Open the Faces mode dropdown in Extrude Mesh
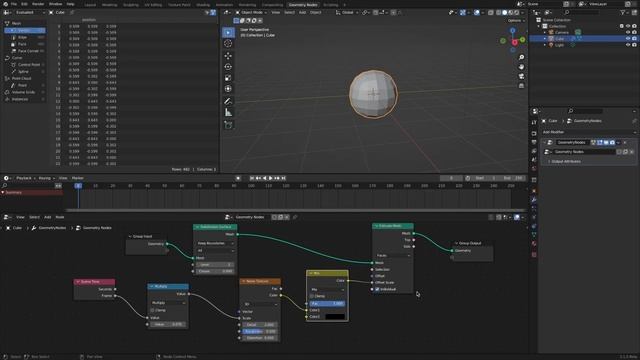 click(x=393, y=256)
